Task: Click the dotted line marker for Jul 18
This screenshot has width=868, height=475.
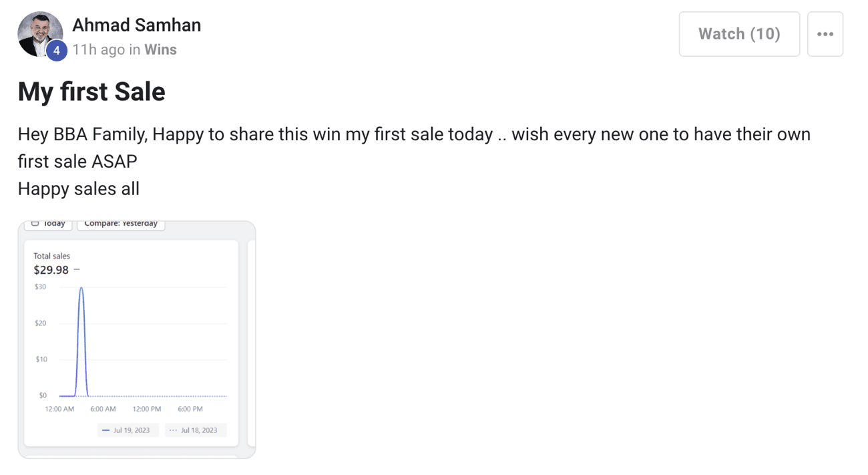Action: pos(174,430)
